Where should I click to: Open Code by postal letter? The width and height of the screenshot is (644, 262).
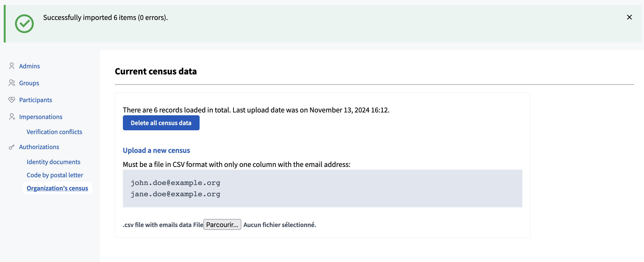click(55, 175)
